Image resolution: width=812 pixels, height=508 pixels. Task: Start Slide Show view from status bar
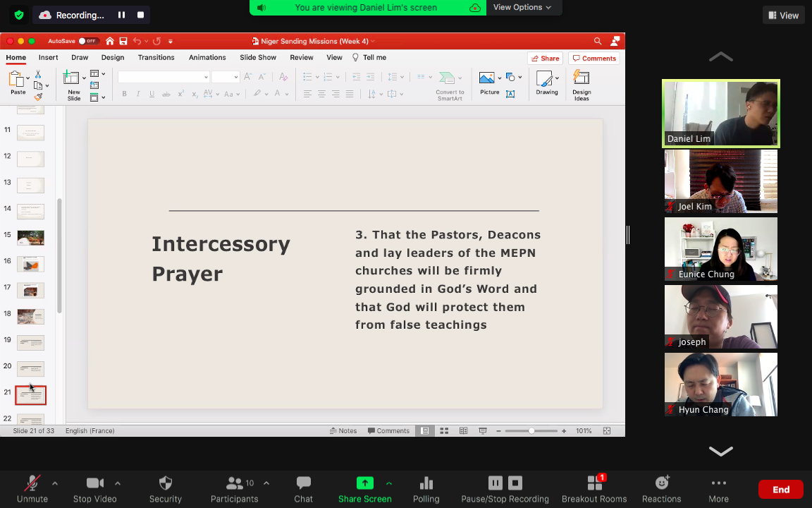tap(483, 431)
